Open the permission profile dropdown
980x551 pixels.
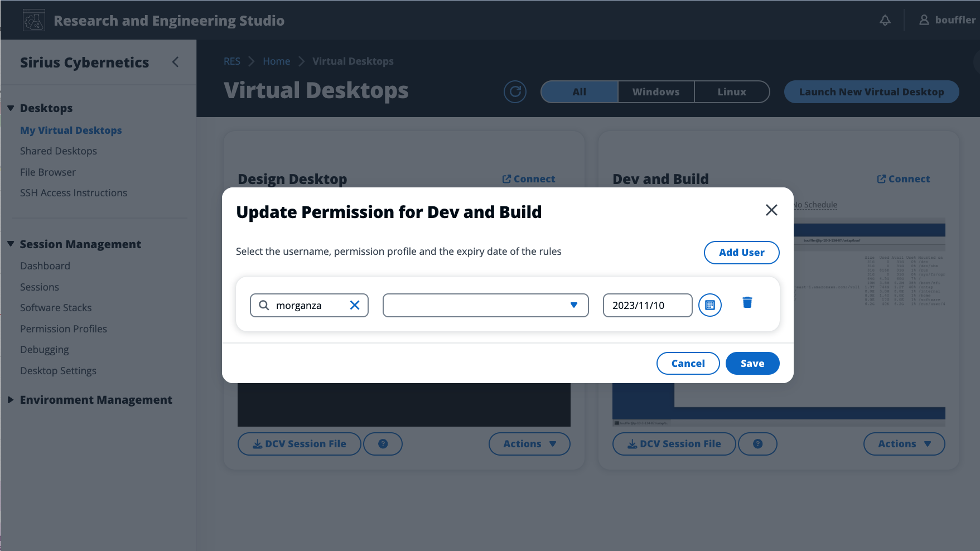point(573,305)
